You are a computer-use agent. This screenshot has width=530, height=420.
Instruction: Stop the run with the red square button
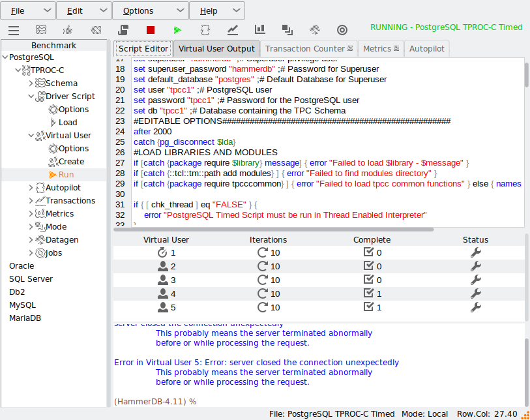[x=151, y=30]
